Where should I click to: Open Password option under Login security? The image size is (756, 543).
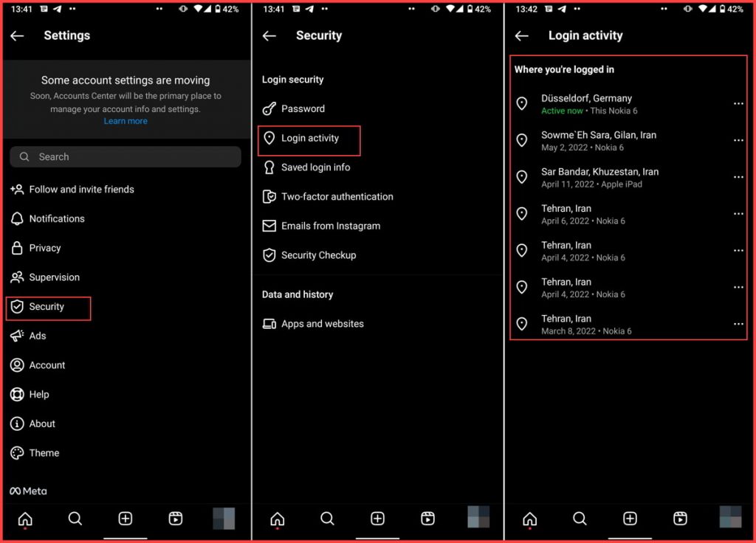coord(303,108)
